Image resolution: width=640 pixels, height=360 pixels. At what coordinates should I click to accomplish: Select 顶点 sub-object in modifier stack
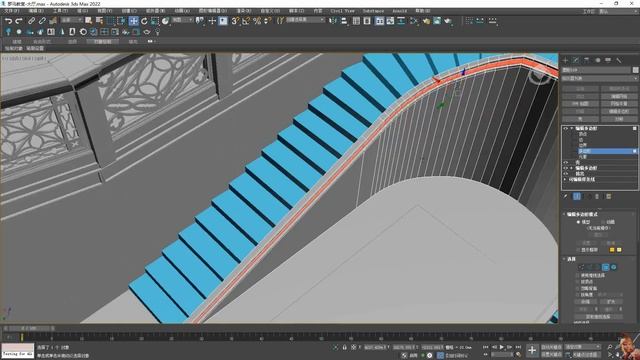pyautogui.click(x=583, y=134)
